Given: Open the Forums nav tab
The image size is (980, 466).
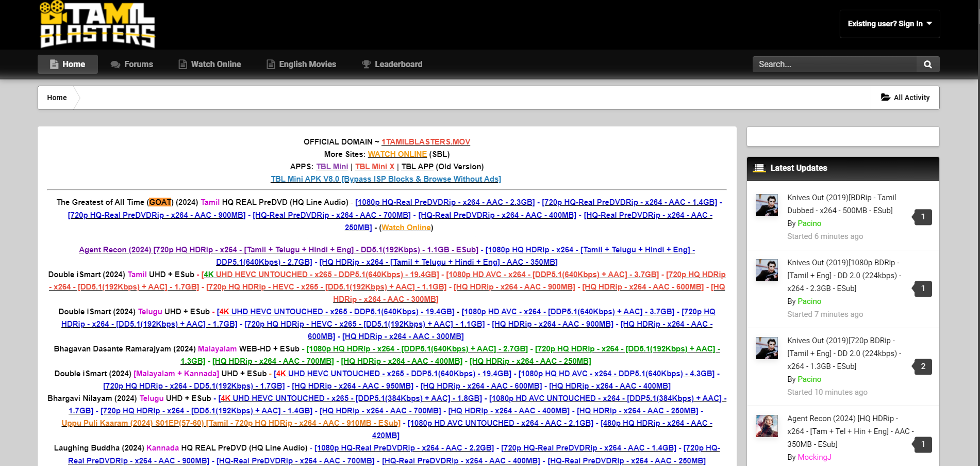Looking at the screenshot, I should pyautogui.click(x=132, y=64).
